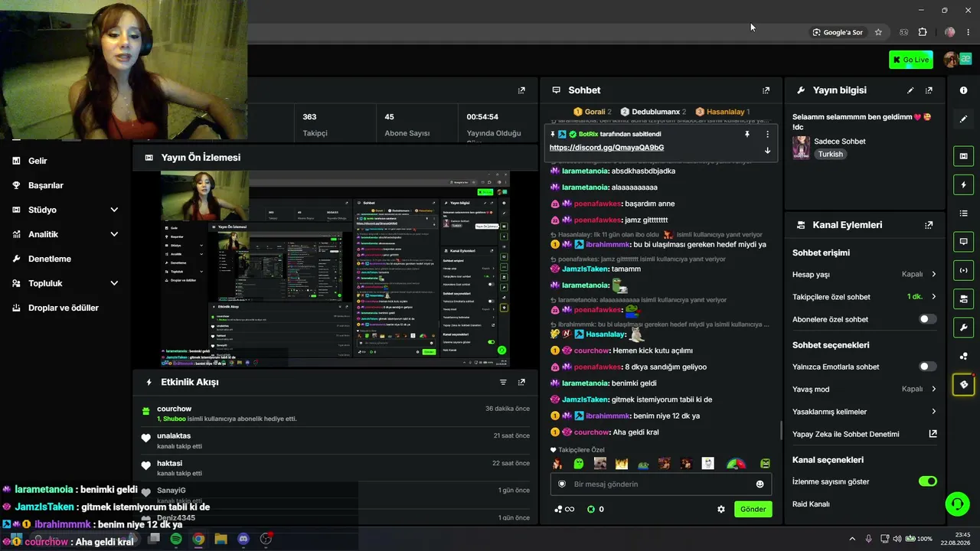980x551 pixels.
Task: Pop out the Yayın bilgisi panel
Action: [929, 90]
